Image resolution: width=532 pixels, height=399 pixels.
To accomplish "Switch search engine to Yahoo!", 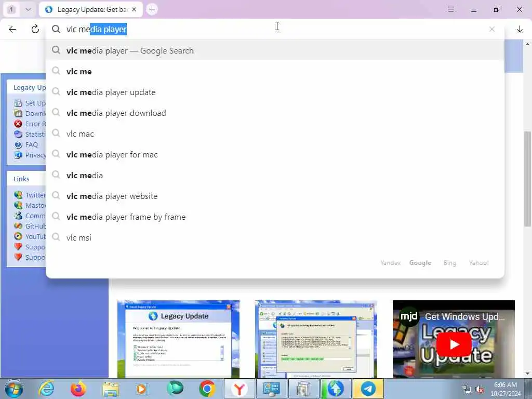I will coord(478,263).
